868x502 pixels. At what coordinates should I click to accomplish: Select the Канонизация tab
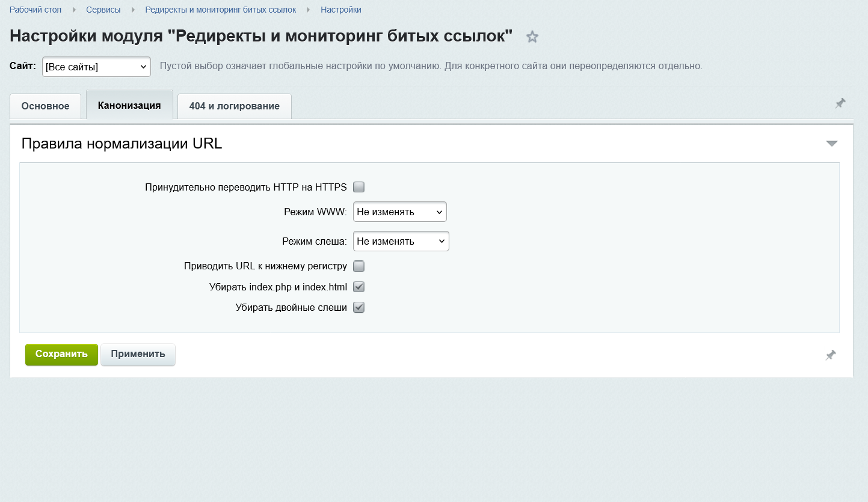(129, 105)
